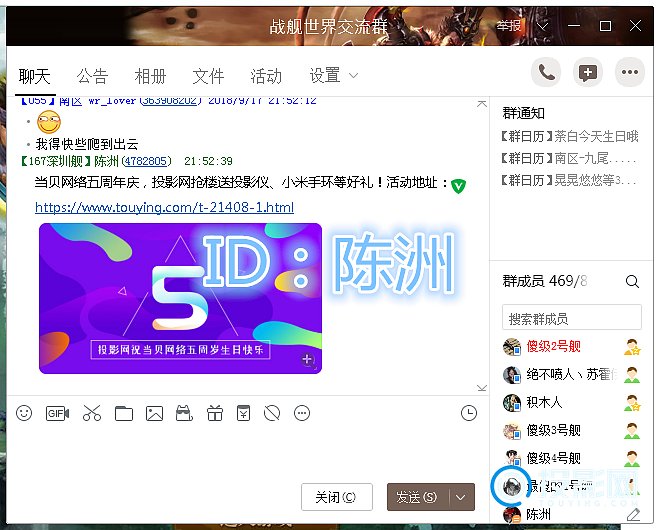Open send options arrow beside 发送
The height and width of the screenshot is (530, 660).
[x=461, y=498]
